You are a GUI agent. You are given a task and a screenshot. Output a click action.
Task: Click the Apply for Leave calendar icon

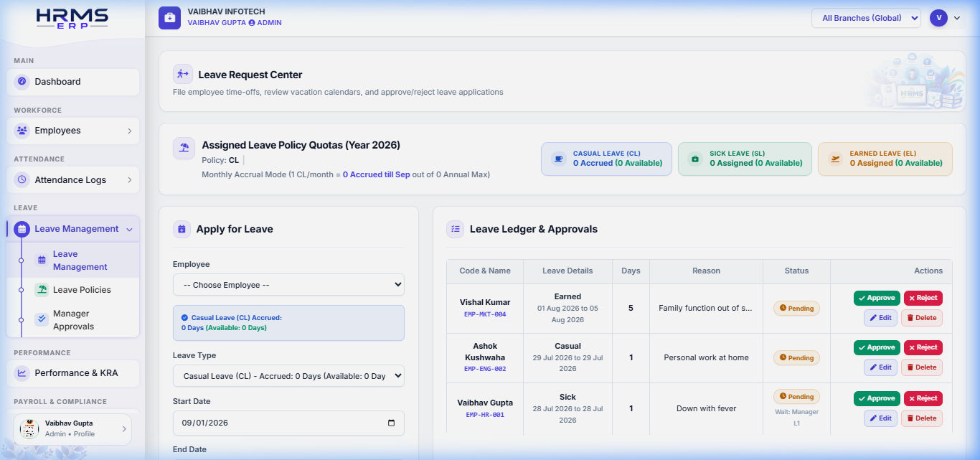pyautogui.click(x=181, y=229)
